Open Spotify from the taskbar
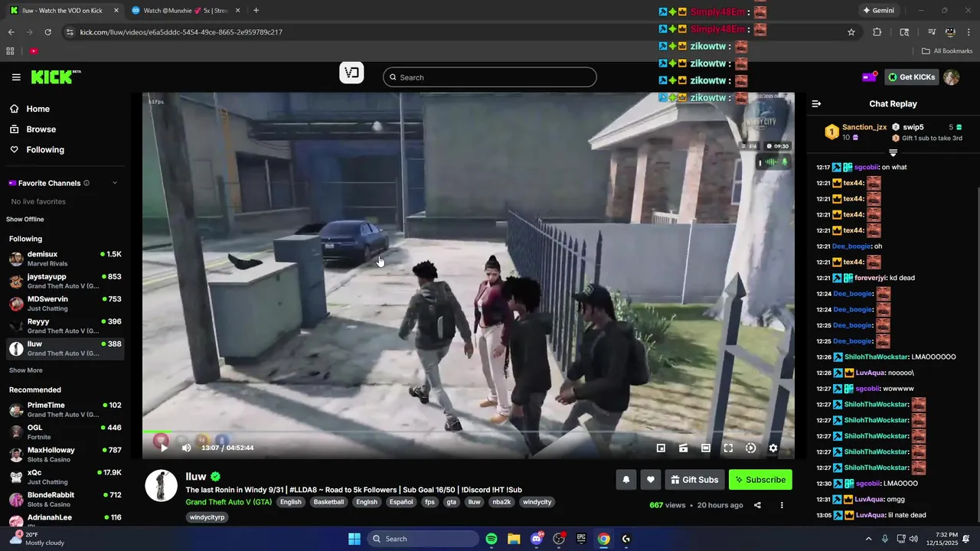Viewport: 980px width, 551px height. [492, 539]
